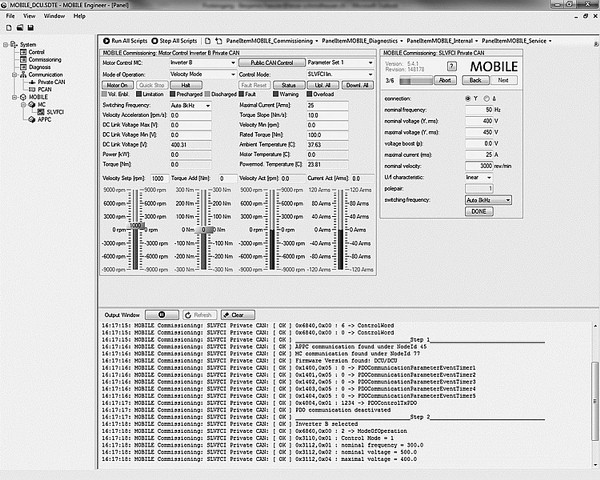The image size is (600, 480).
Task: Click the open file toolbar icon
Action: [x=18, y=28]
